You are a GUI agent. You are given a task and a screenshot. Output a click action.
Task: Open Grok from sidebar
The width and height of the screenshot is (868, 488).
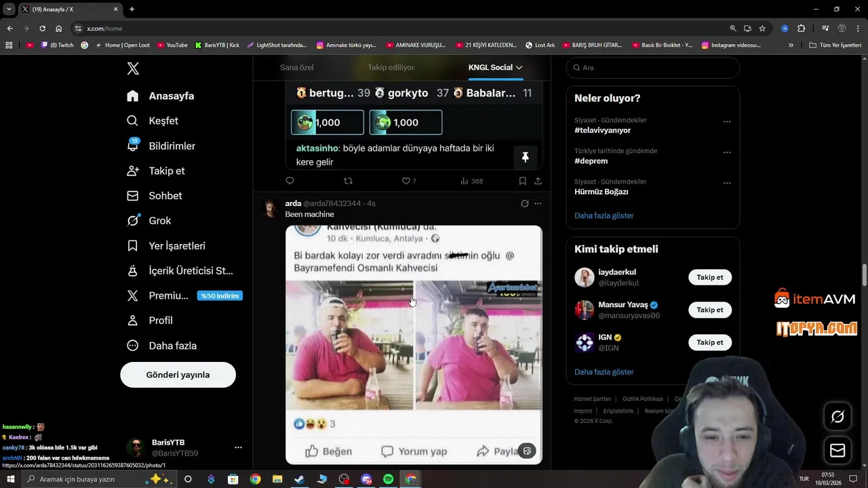149,221
